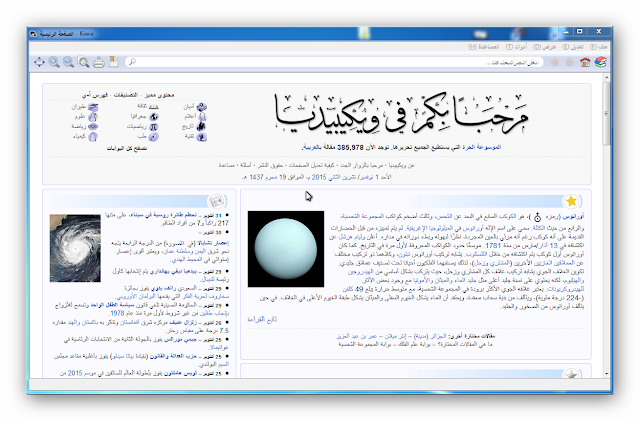This screenshot has height=421, width=640.
Task: Open the View (عرض) menu
Action: point(545,47)
